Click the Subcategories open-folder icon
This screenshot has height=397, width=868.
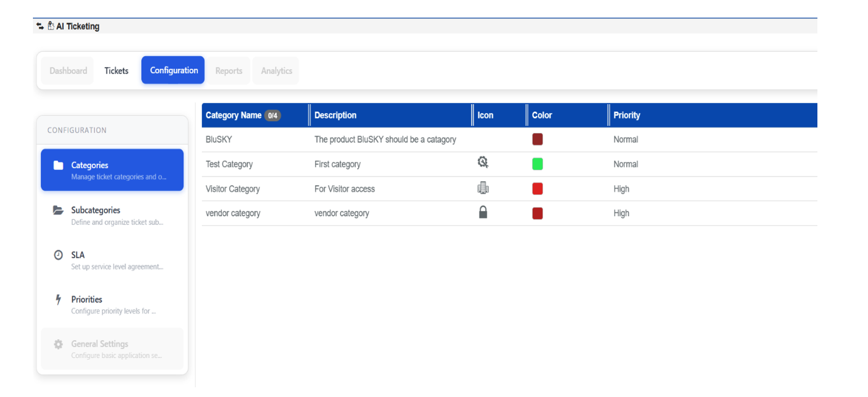pos(59,211)
